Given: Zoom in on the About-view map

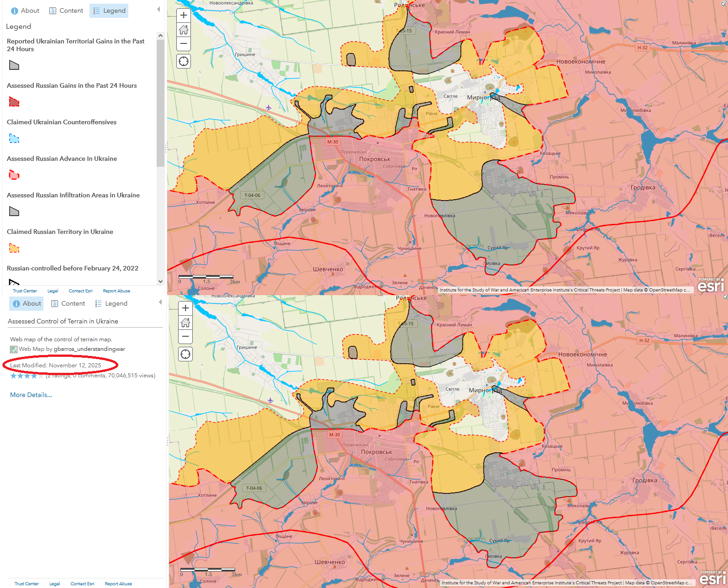Looking at the screenshot, I should tap(185, 308).
